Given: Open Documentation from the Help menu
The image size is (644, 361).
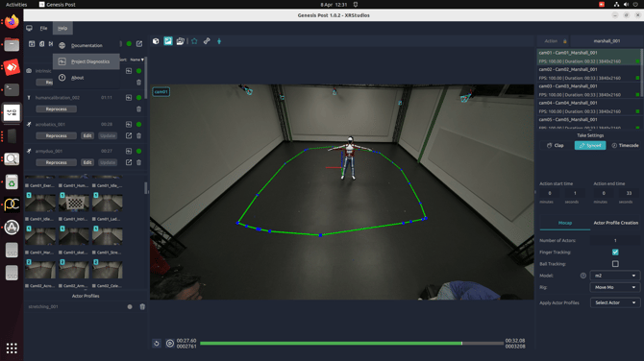Looking at the screenshot, I should [87, 45].
